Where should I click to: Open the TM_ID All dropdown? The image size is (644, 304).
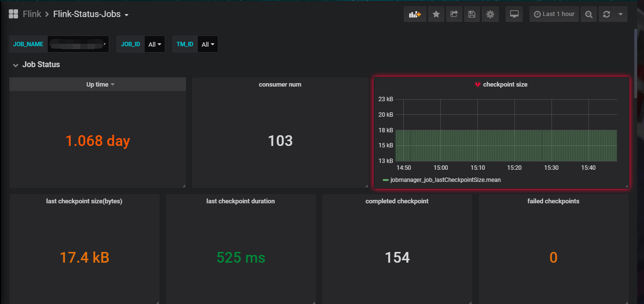(x=208, y=44)
